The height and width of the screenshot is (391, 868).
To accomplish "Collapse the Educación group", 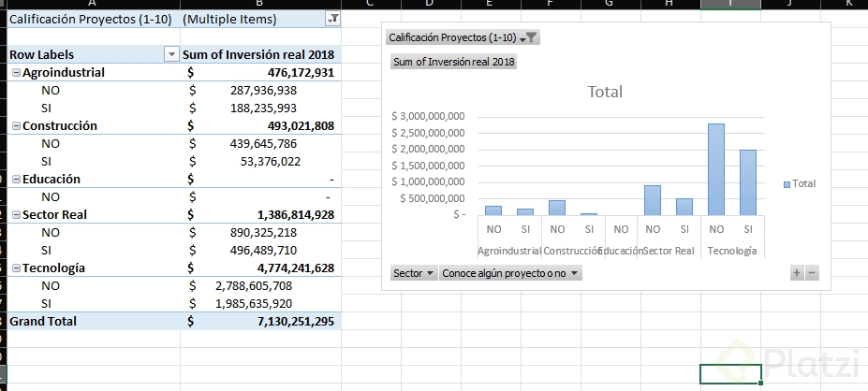I will coord(16,180).
